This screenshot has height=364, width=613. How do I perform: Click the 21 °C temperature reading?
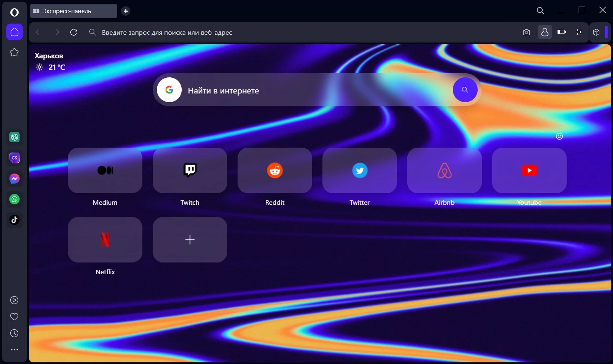click(57, 67)
